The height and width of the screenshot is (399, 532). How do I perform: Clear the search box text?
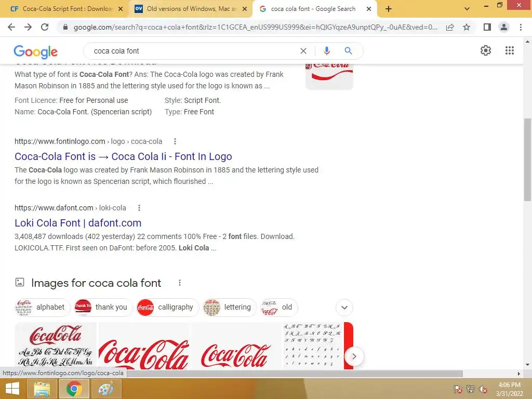click(x=303, y=51)
